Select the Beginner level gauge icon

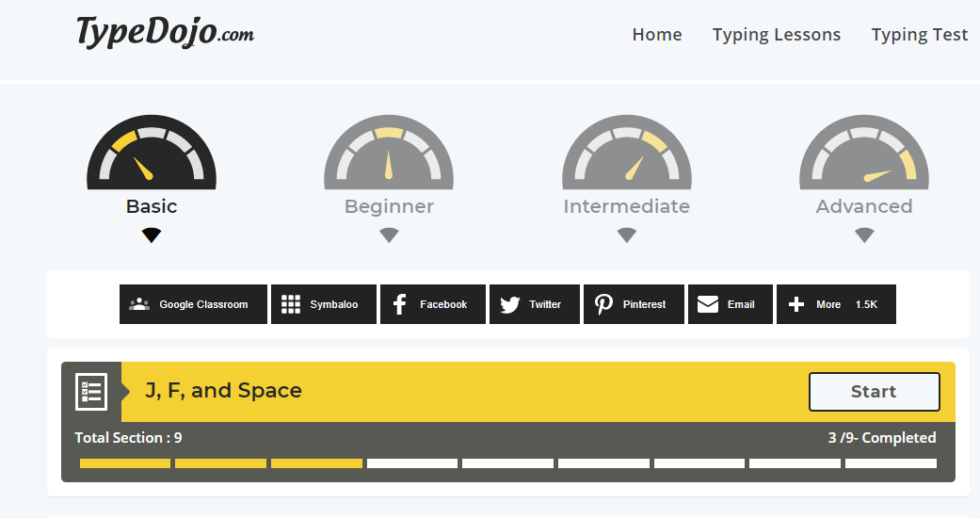(x=389, y=154)
